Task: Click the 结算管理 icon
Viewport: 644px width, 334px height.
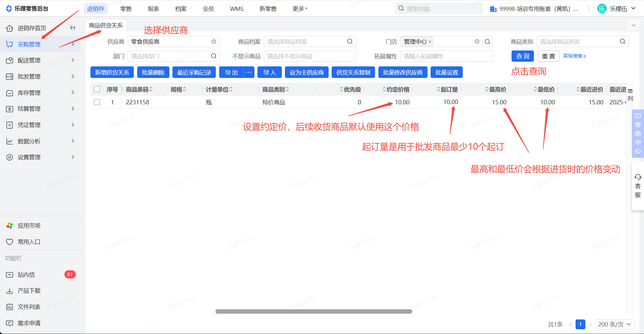Action: pyautogui.click(x=10, y=109)
